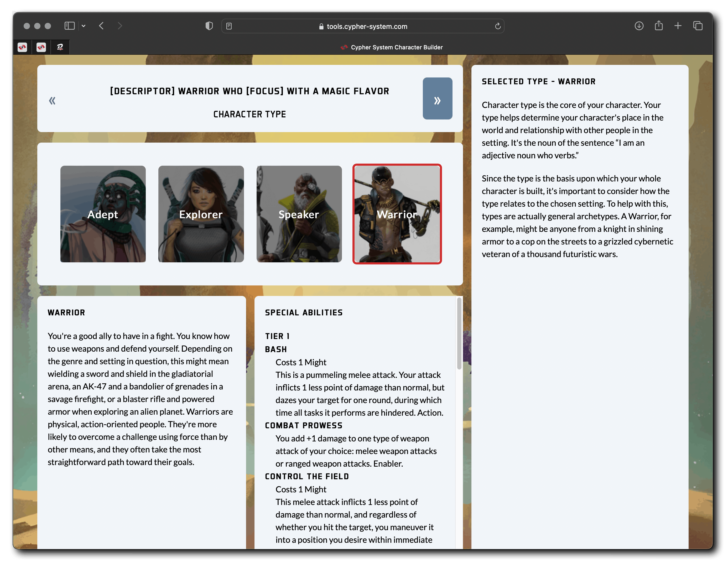Click the Safari sidebar toggle icon
The width and height of the screenshot is (728, 563).
[69, 26]
